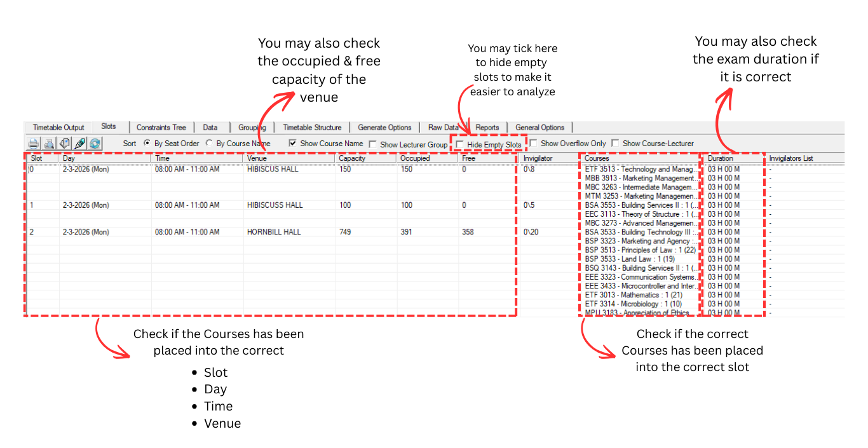Click the Refresh icon in toolbar
The width and height of the screenshot is (868, 448).
(95, 144)
